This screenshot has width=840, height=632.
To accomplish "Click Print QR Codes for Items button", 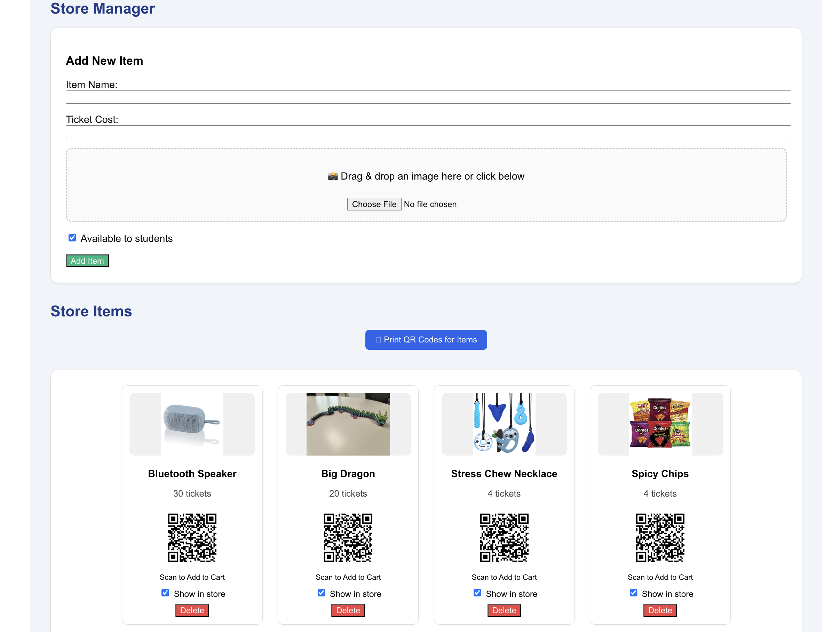I will click(x=426, y=340).
